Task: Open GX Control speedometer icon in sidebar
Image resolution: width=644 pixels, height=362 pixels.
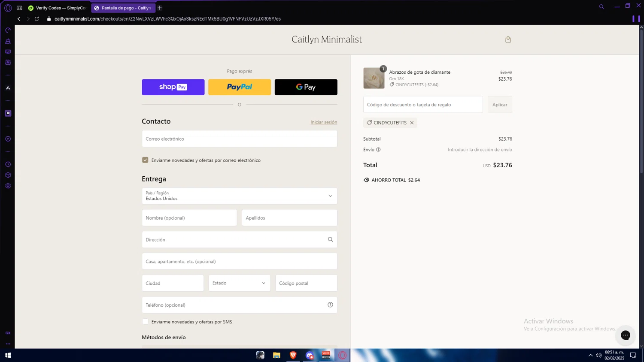Action: pyautogui.click(x=8, y=30)
